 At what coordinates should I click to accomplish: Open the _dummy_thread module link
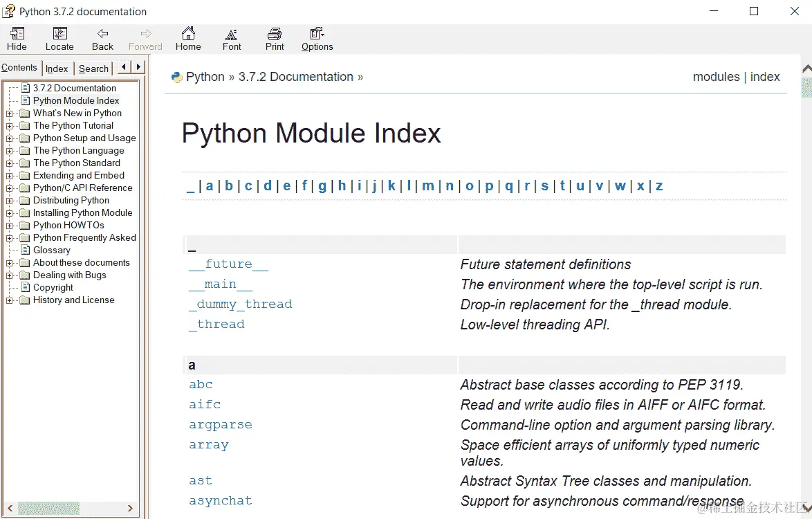240,304
